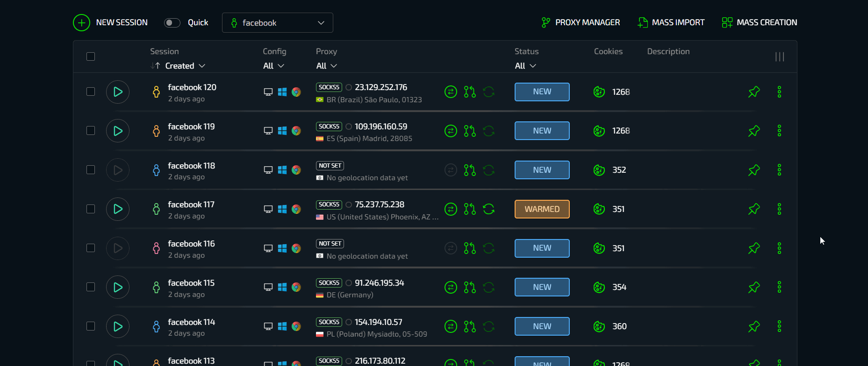Expand the Status All filter

coord(525,66)
